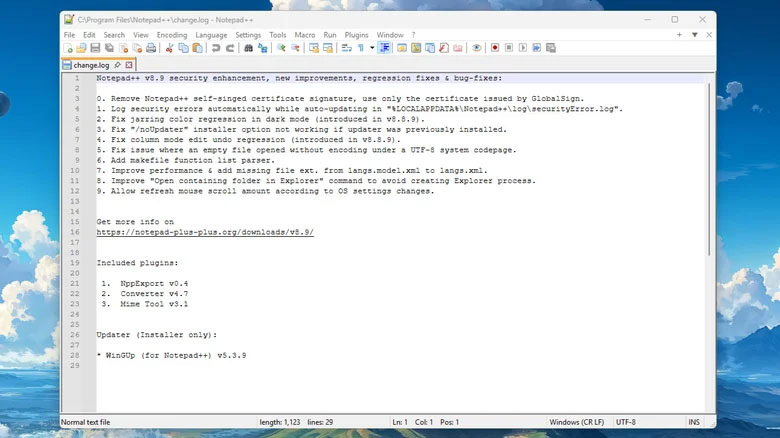780x438 pixels.
Task: Click the Cut scissors icon
Action: coord(170,48)
